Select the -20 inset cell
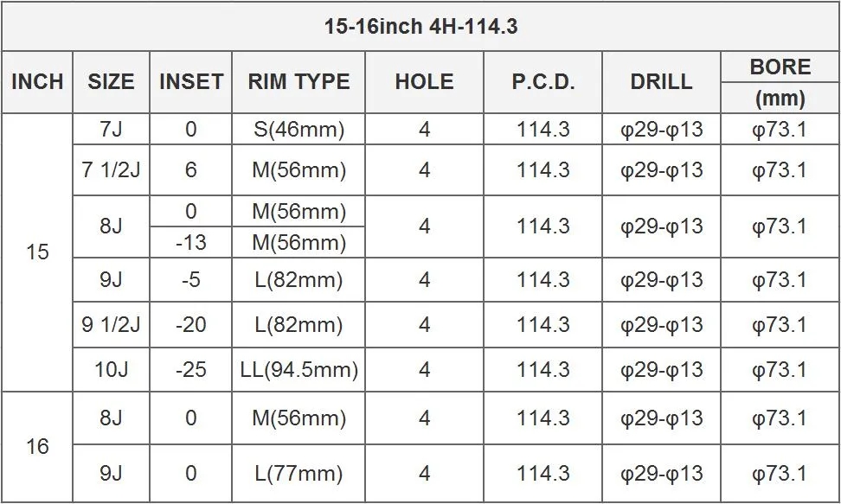 point(191,325)
